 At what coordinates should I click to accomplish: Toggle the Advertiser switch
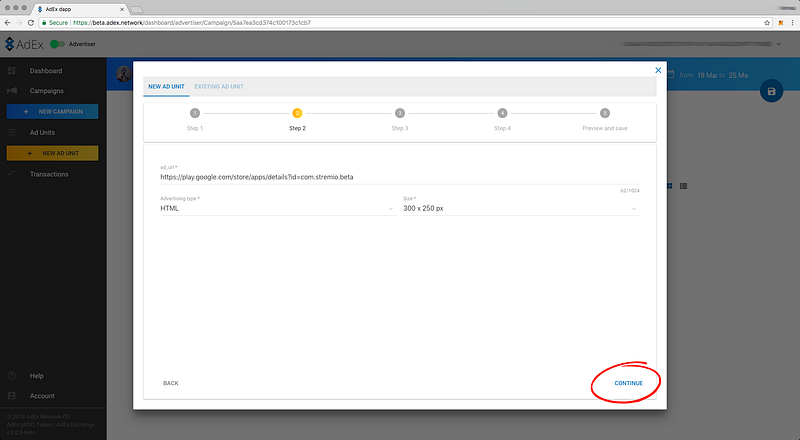(57, 44)
